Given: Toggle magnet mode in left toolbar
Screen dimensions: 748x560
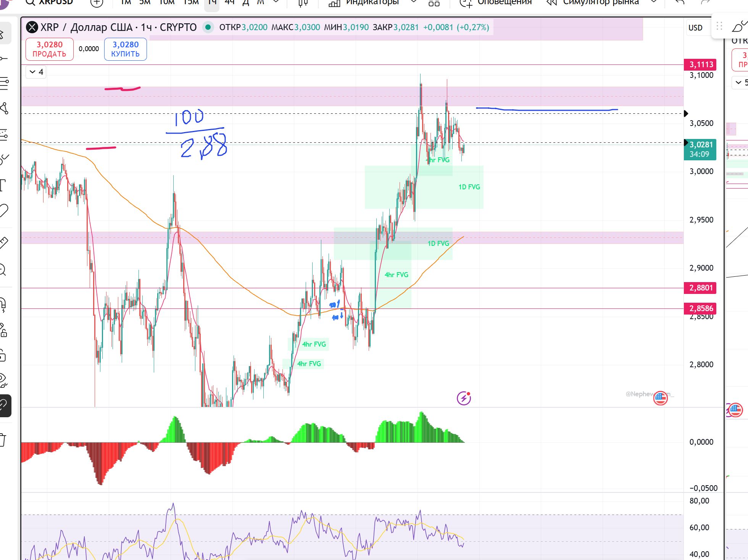Looking at the screenshot, I should [3, 304].
